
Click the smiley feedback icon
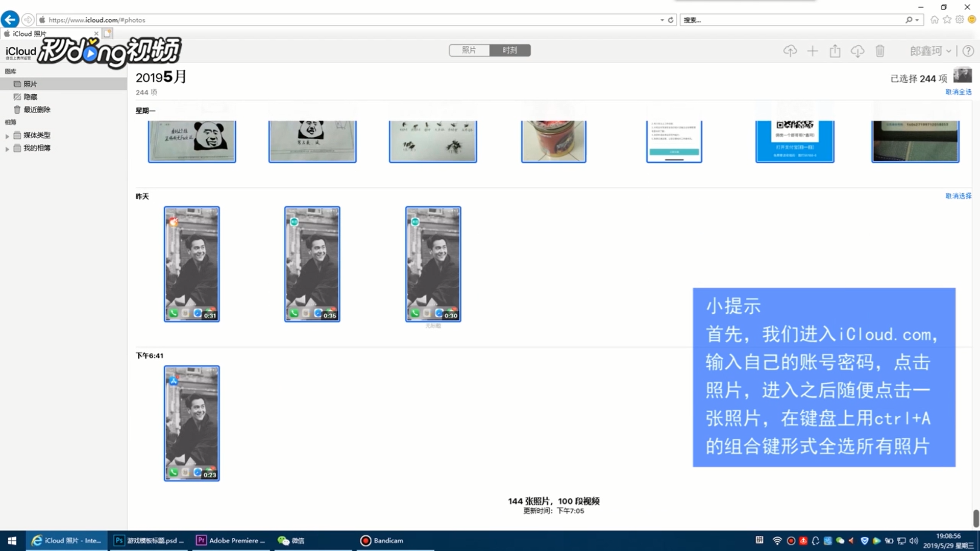972,20
